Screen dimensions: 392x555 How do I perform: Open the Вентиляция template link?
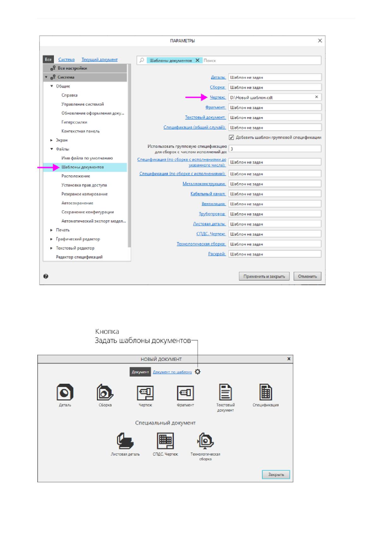(214, 204)
